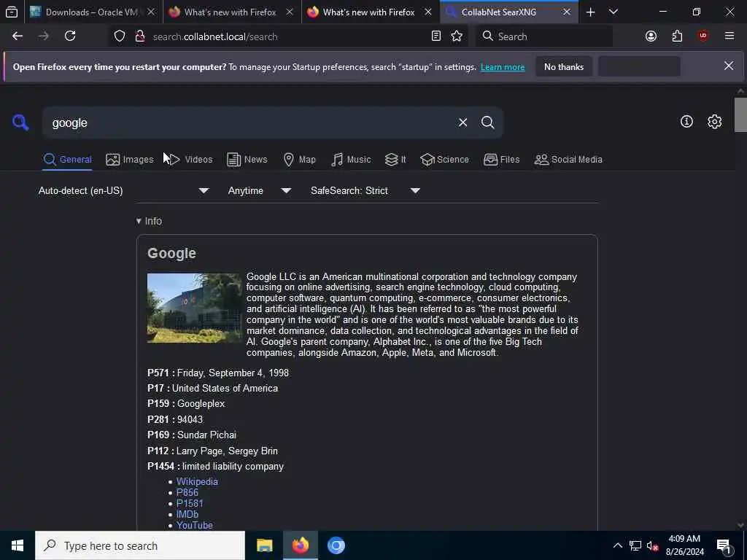Viewport: 747px width, 560px height.
Task: Open a new tab
Action: click(590, 12)
